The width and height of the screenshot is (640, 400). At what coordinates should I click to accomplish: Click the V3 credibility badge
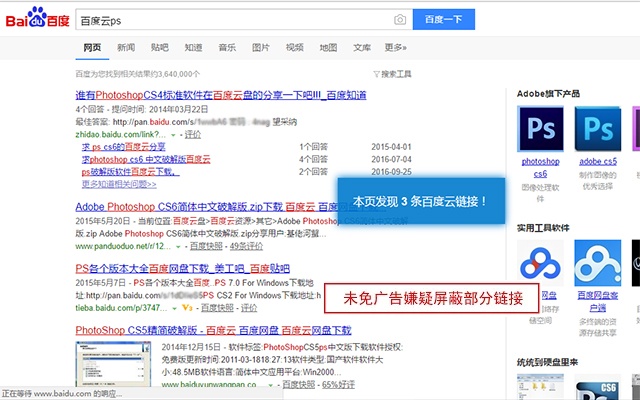187,308
